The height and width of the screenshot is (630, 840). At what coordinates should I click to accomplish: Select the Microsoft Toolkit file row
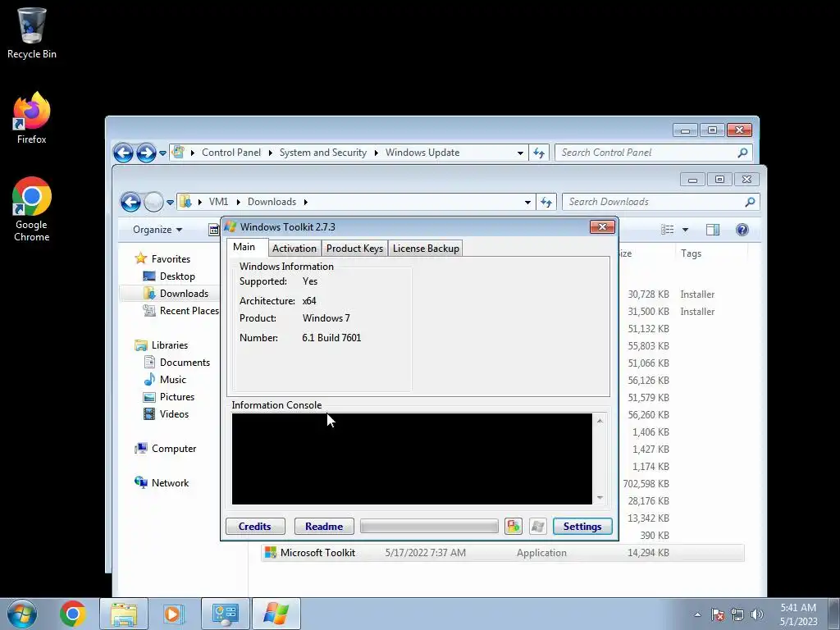[503, 553]
